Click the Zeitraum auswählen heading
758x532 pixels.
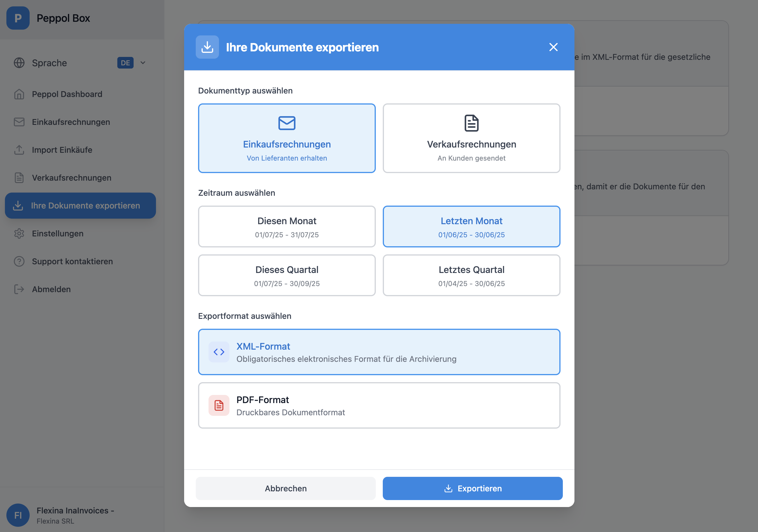(236, 193)
